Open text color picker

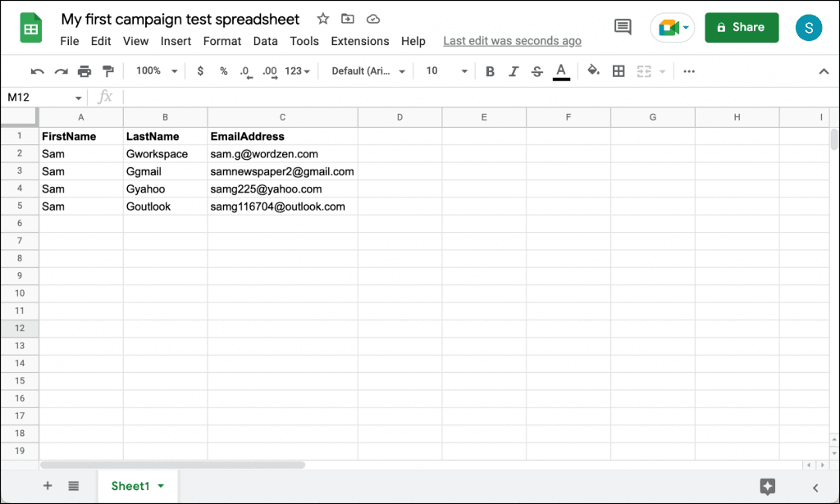561,71
